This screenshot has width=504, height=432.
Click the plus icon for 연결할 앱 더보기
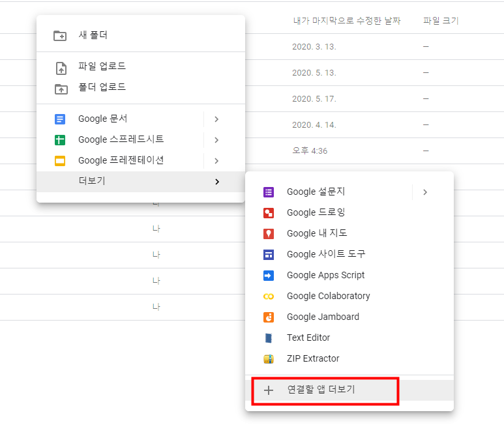tap(269, 390)
